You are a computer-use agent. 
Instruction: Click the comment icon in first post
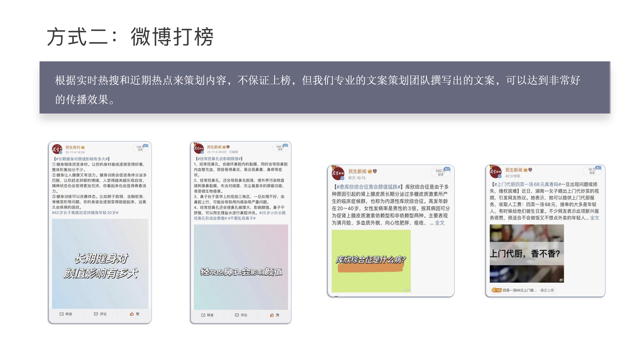tap(96, 314)
